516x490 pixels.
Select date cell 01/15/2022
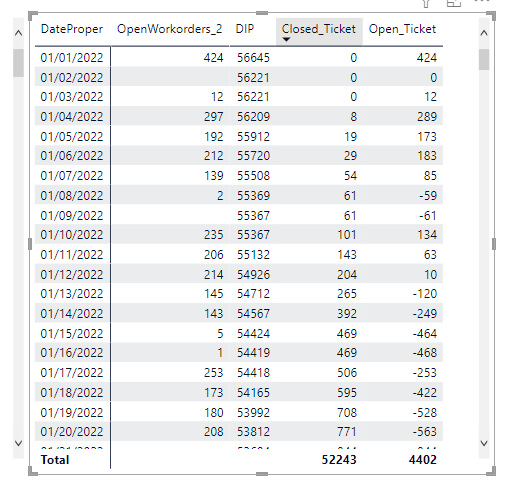tap(72, 334)
